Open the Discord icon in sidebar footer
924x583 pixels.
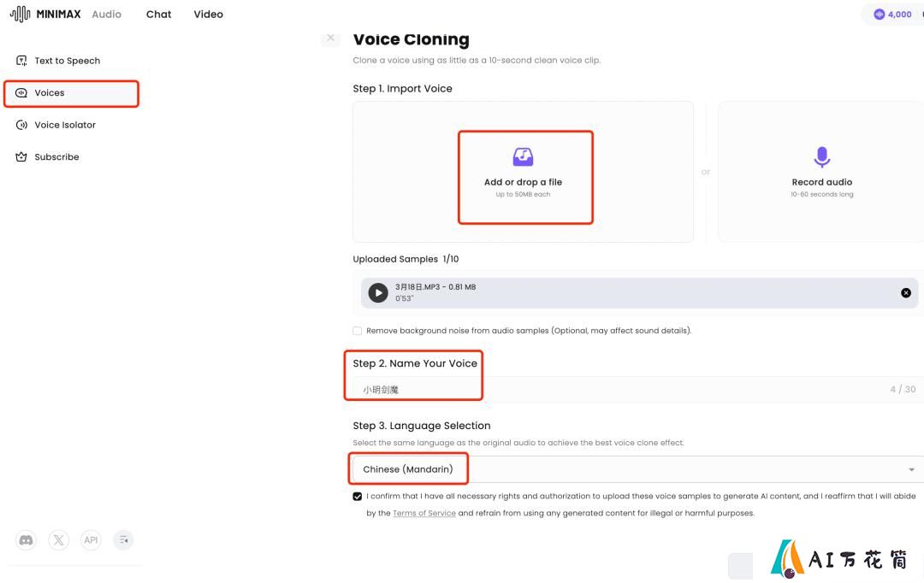(x=26, y=540)
